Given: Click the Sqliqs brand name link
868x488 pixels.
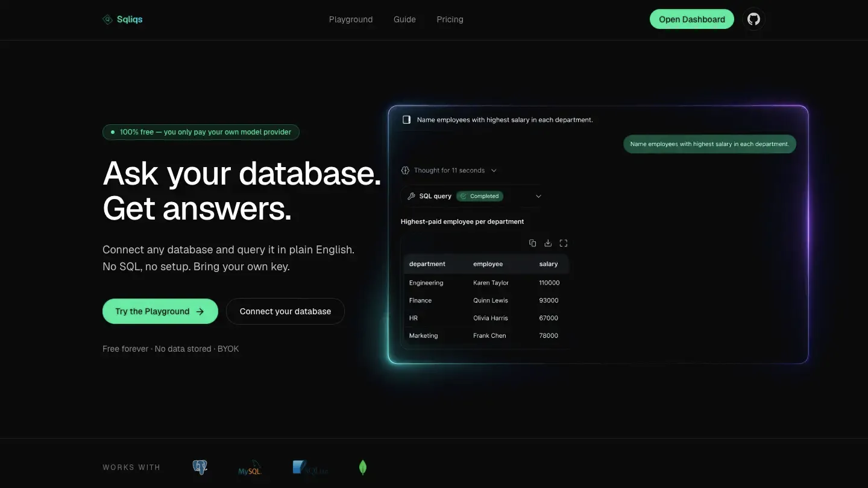Looking at the screenshot, I should [x=130, y=19].
